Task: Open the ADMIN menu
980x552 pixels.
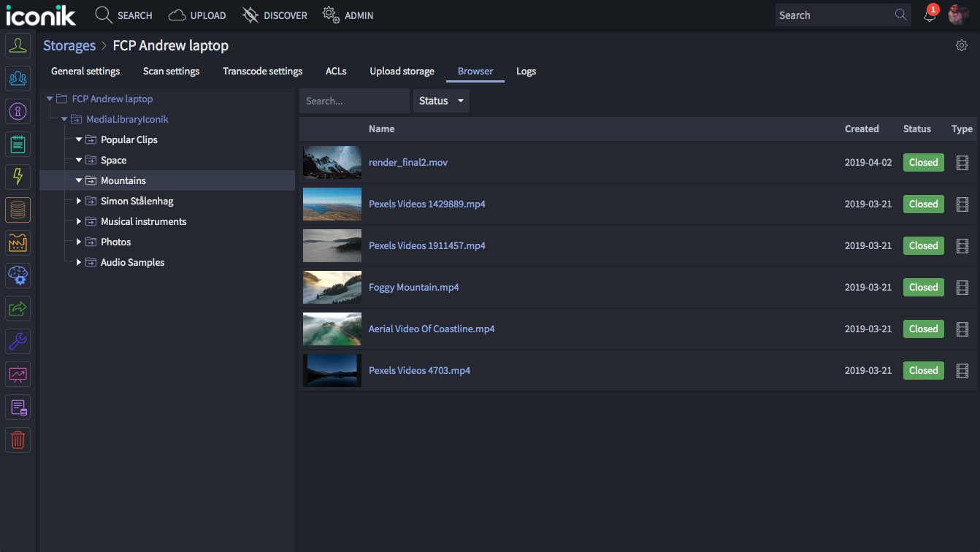Action: click(348, 15)
